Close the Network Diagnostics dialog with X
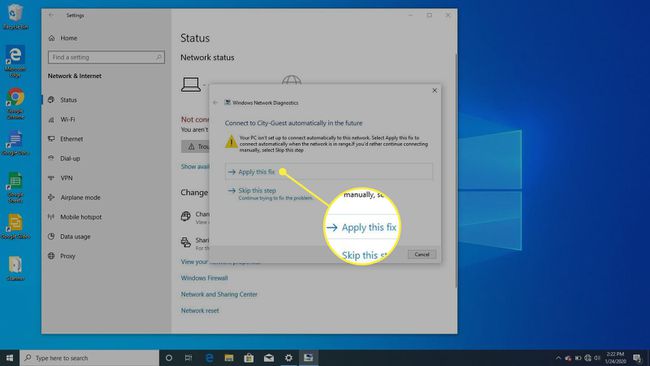The image size is (650, 366). [434, 90]
